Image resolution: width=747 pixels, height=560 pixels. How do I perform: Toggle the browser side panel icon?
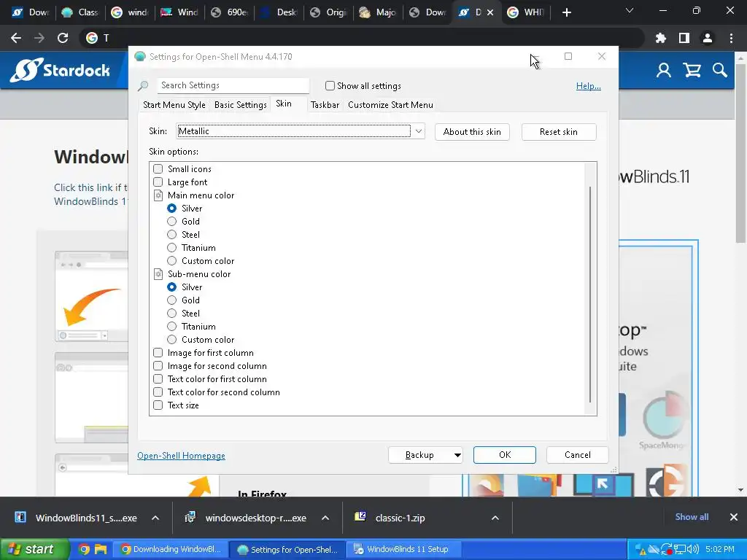(684, 38)
